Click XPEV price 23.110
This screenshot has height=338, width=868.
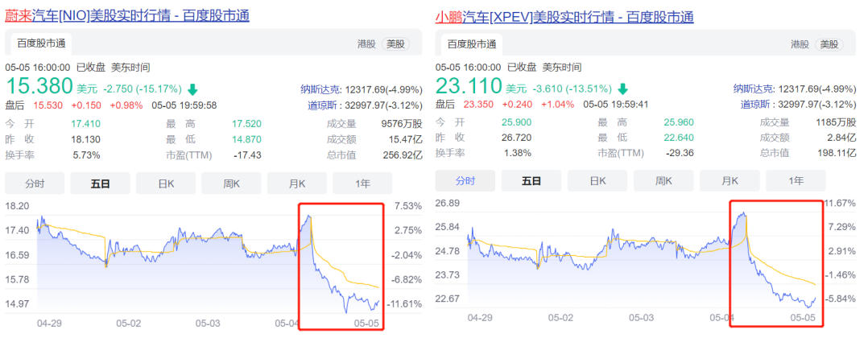point(469,86)
